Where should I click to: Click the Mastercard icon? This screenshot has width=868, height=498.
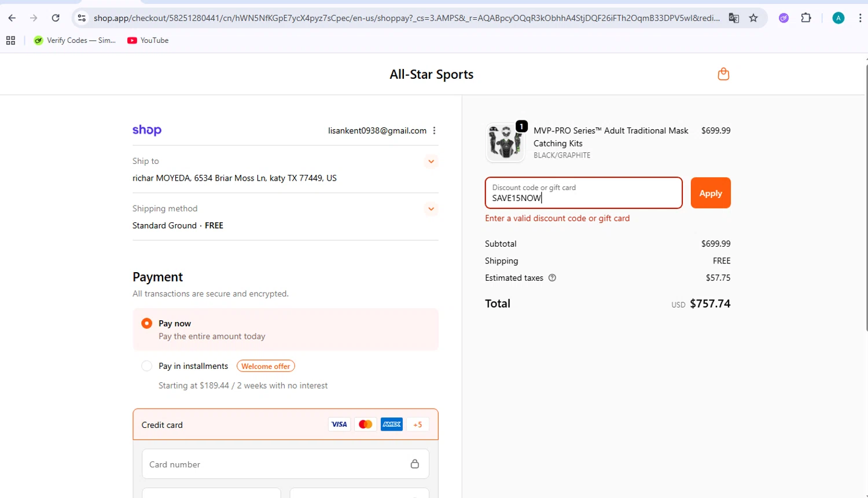(366, 424)
